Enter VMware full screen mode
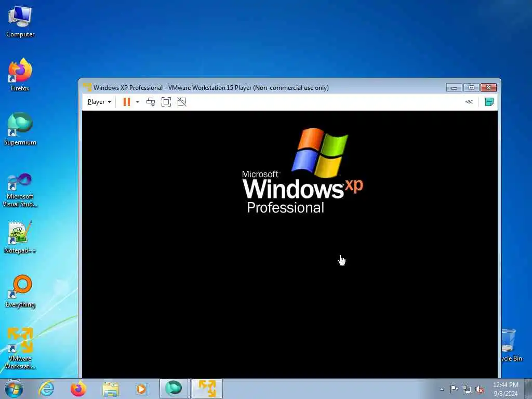 [166, 102]
